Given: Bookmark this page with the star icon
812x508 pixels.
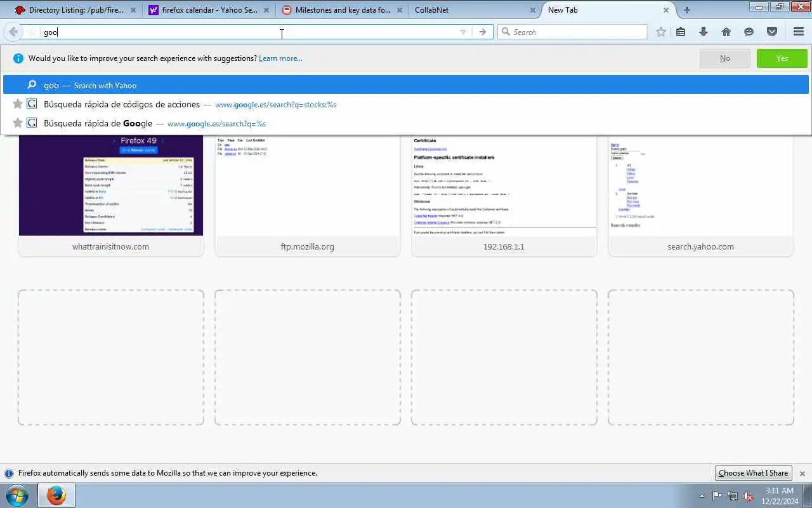Looking at the screenshot, I should (661, 32).
